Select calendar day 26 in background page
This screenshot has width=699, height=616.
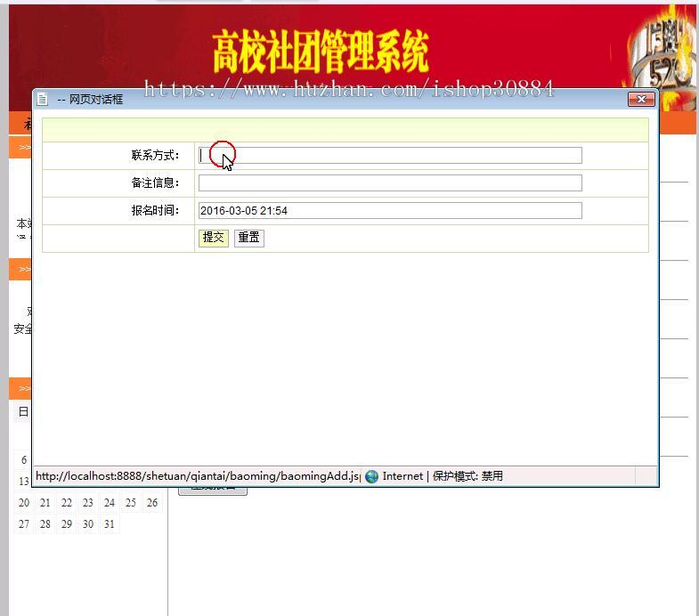click(x=152, y=503)
